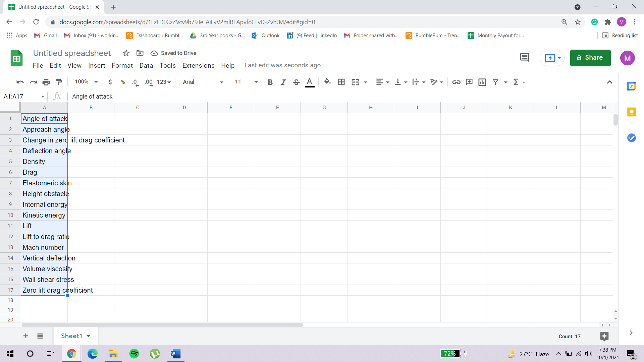Open text wrapping dropdown
Screen dimensions: 644x362
[419, 82]
